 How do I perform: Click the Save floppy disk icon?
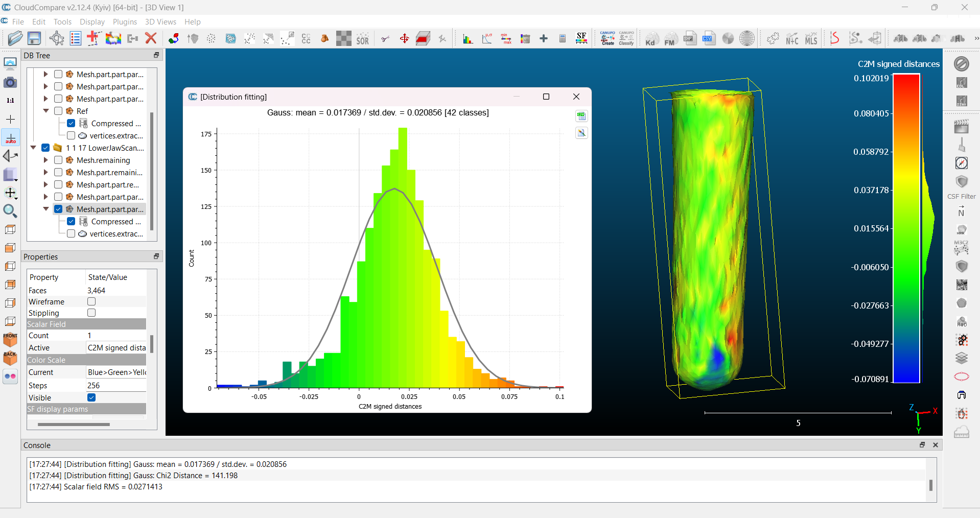coord(34,38)
